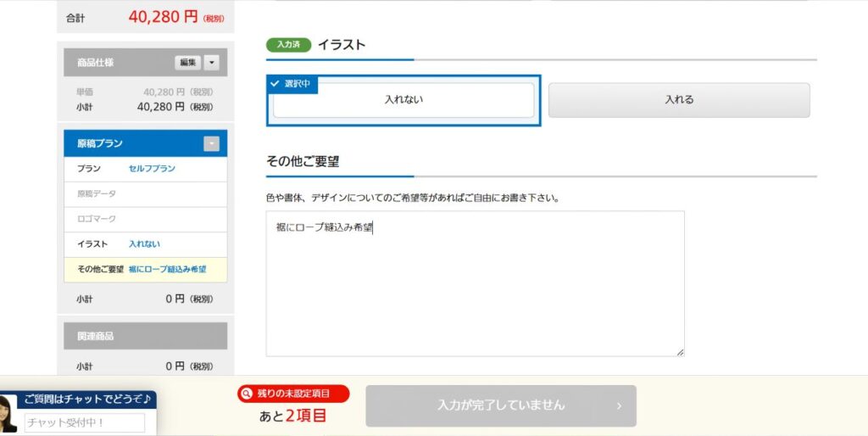
Task: Expand the 商品仕様 dropdown arrow
Action: click(211, 63)
